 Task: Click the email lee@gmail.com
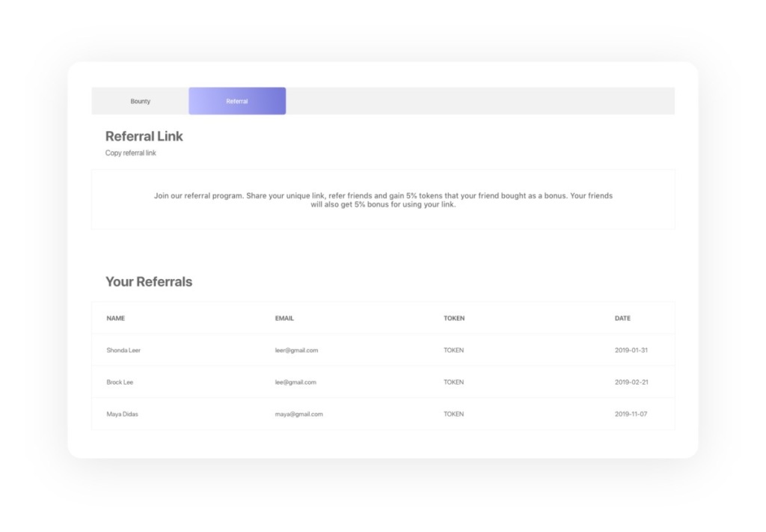(x=295, y=382)
